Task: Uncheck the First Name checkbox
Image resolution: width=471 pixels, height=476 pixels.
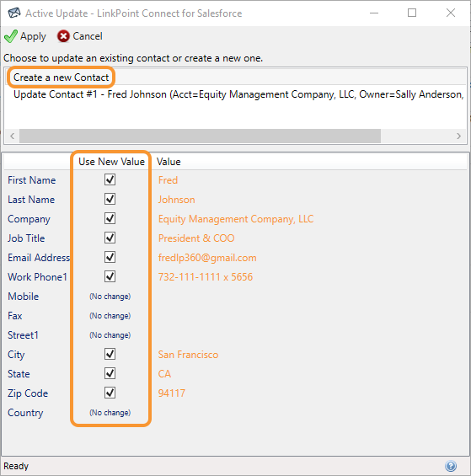Action: (110, 179)
